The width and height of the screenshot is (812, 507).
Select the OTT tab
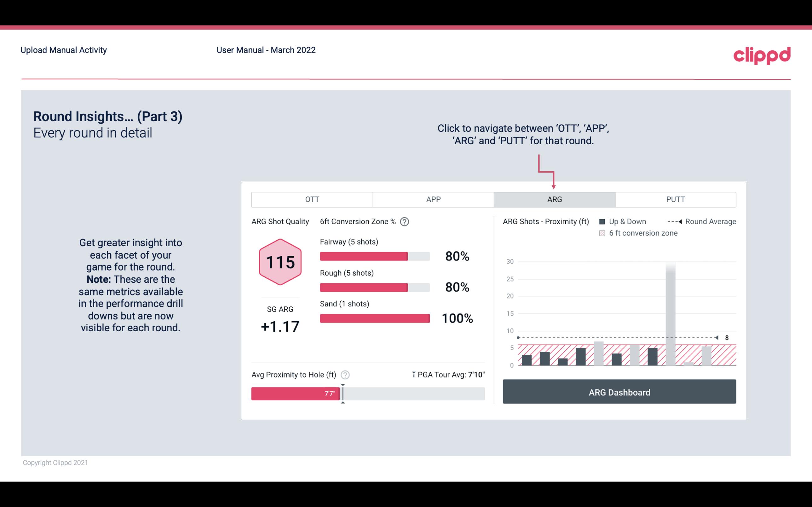pyautogui.click(x=312, y=199)
